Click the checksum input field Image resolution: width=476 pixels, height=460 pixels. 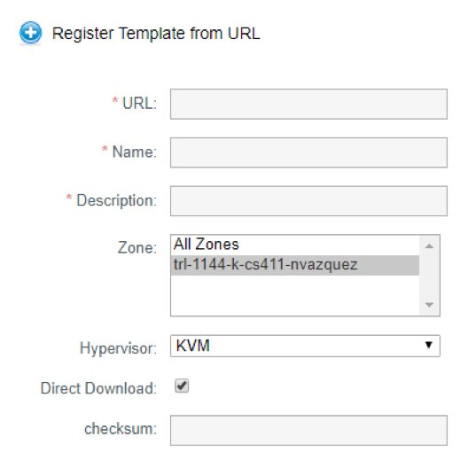(308, 430)
